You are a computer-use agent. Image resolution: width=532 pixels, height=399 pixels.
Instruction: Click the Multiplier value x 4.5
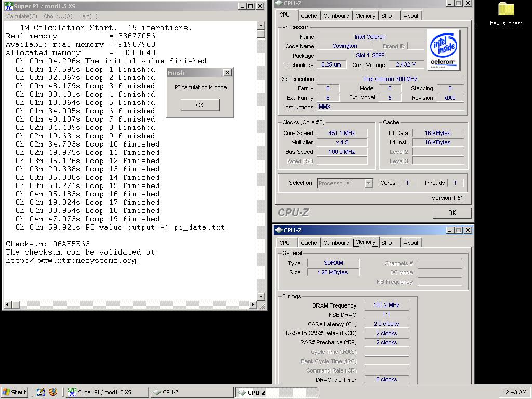pos(342,142)
